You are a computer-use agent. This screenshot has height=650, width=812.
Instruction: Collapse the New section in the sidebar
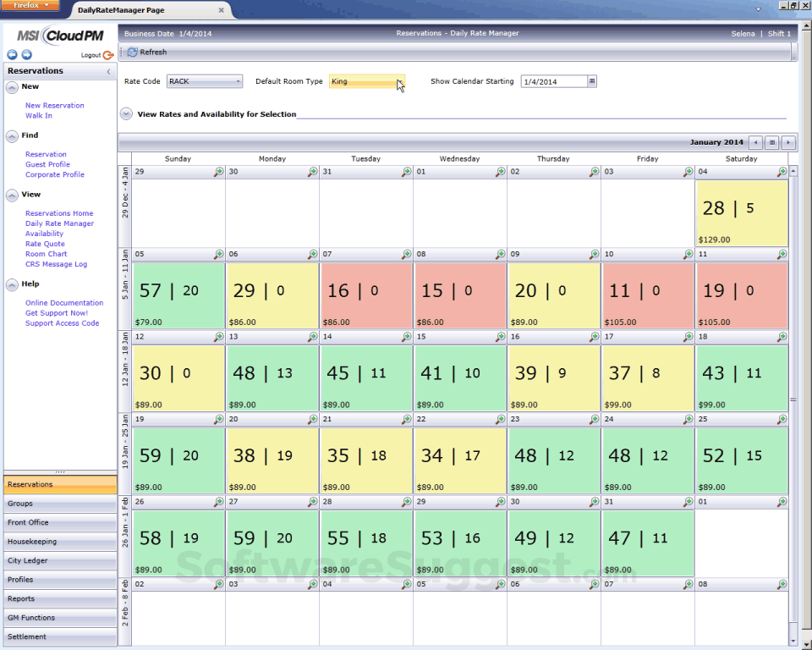(x=12, y=88)
